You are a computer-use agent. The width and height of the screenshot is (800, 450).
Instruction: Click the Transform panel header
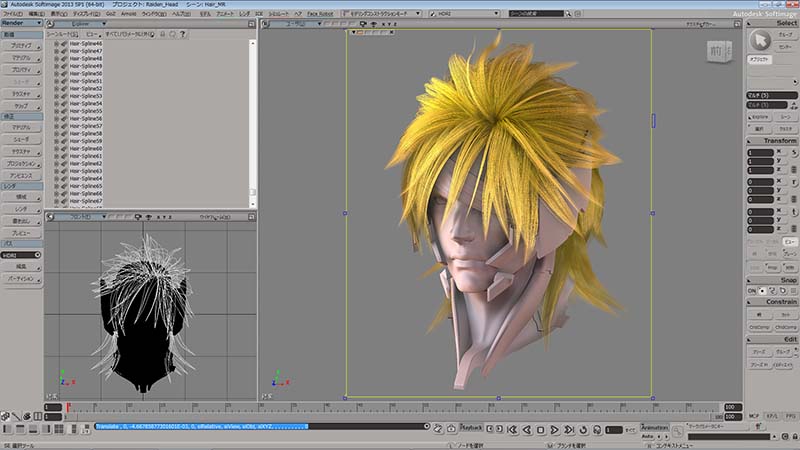(772, 140)
